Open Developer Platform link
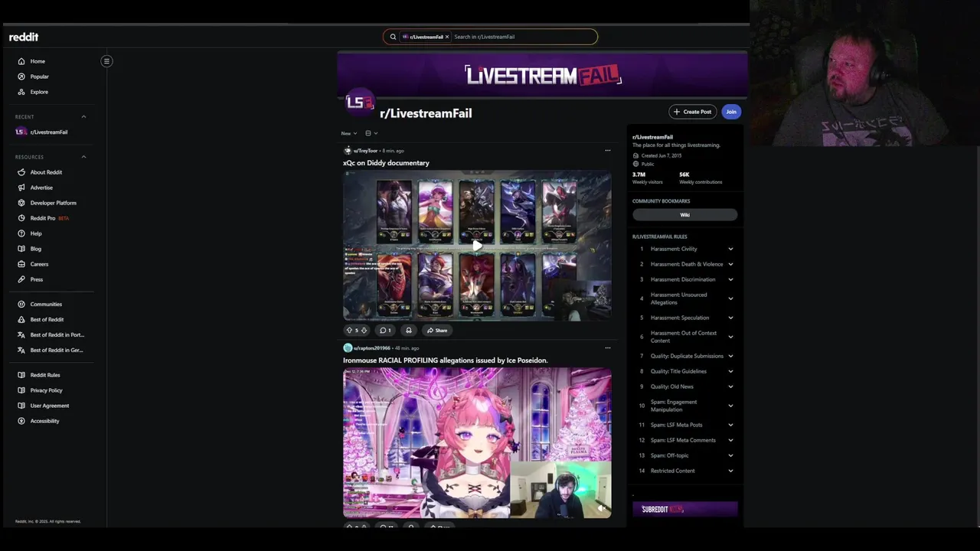This screenshot has height=551, width=980. tap(53, 203)
